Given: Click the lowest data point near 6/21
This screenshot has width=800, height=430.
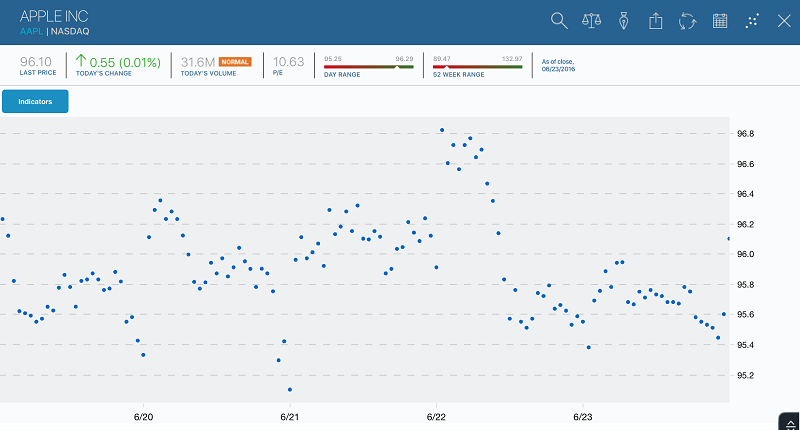Looking at the screenshot, I should 290,390.
